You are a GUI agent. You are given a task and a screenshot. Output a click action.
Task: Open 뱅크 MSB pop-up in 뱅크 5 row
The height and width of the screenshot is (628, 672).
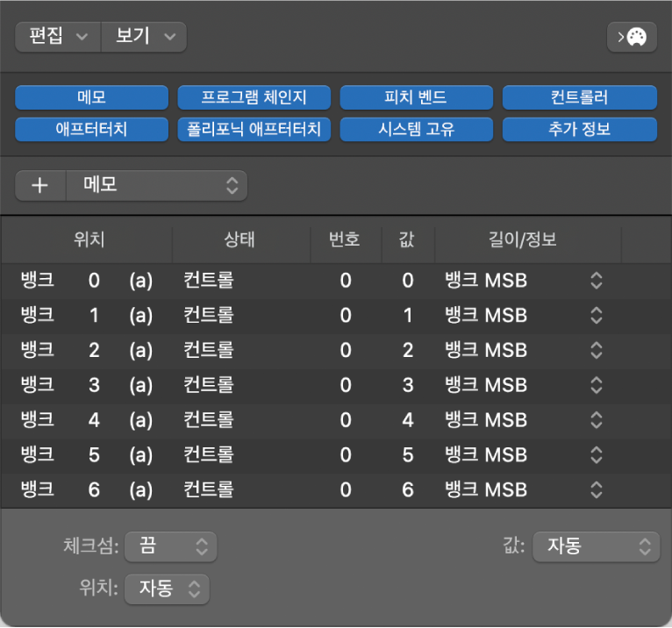click(x=597, y=455)
